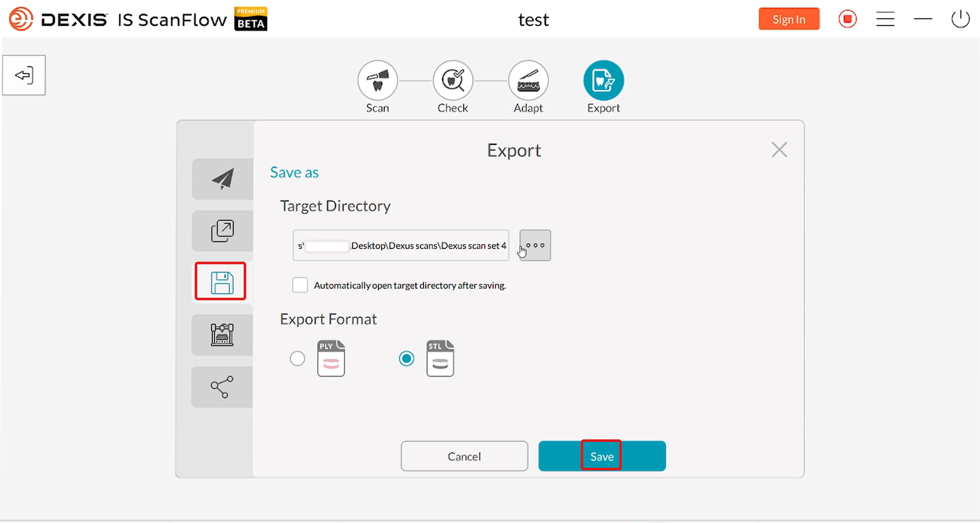980x523 pixels.
Task: Select the send/share paper plane sidebar icon
Action: pyautogui.click(x=222, y=179)
